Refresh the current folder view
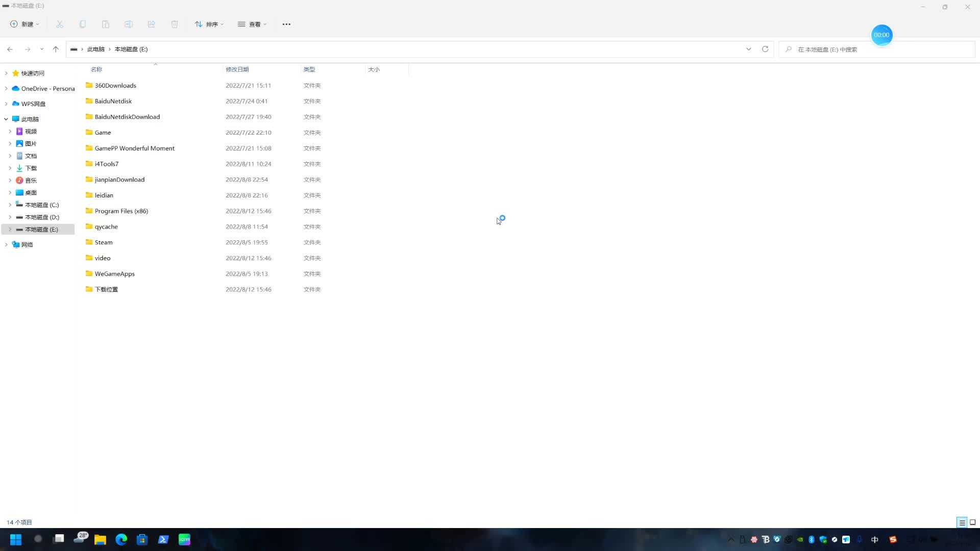Screen dimensions: 980x551 pos(765,49)
